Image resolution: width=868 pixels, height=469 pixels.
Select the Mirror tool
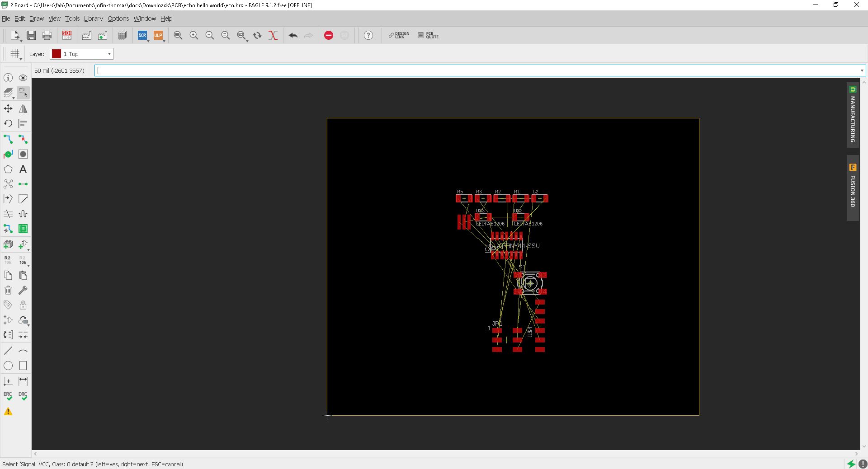(23, 108)
